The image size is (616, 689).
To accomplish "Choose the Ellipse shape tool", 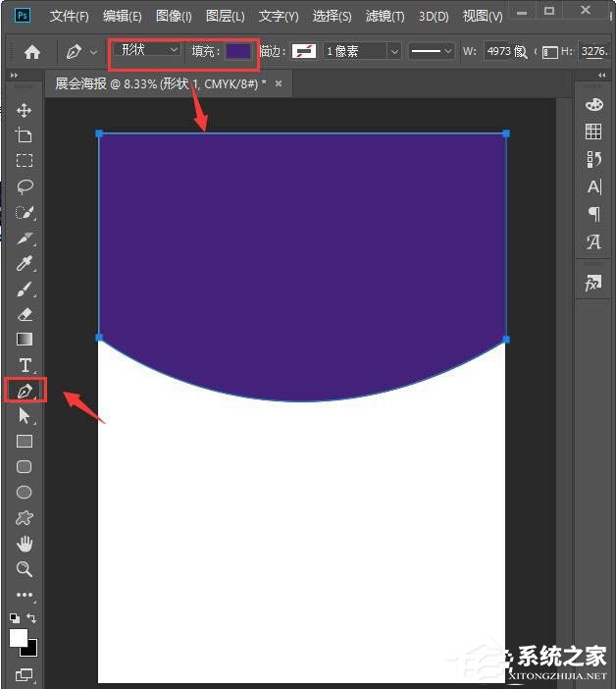I will click(x=25, y=493).
